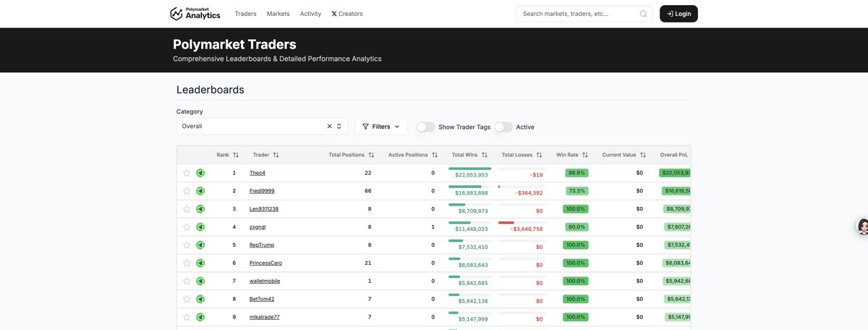
Task: Star the mikatrade77 trader
Action: (x=187, y=317)
